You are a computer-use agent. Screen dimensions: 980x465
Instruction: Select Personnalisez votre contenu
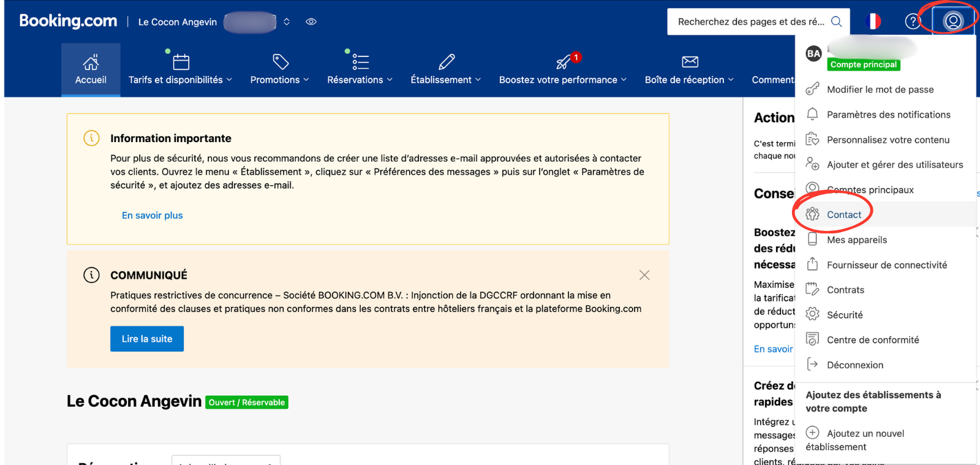[x=888, y=140]
